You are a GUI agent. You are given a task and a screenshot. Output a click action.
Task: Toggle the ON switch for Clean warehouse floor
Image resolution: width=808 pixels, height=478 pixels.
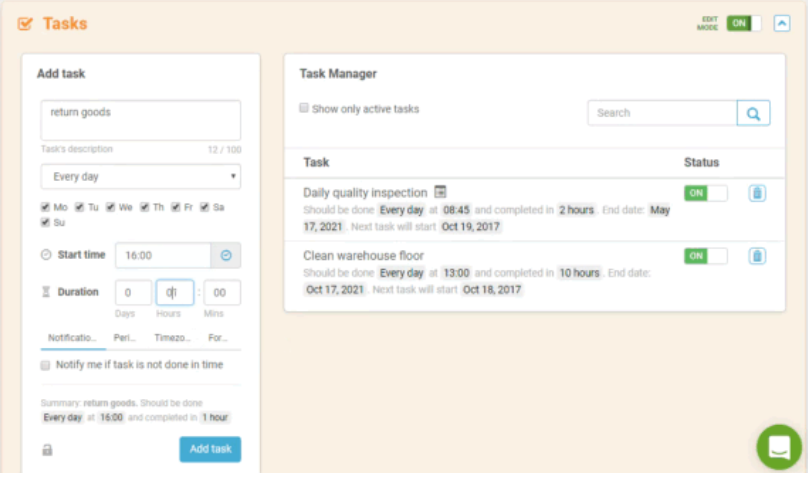coord(705,256)
